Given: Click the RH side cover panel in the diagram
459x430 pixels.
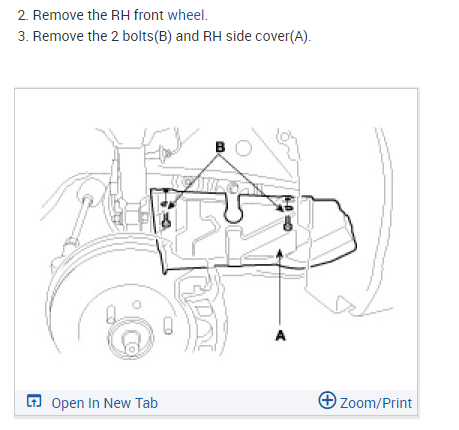Looking at the screenshot, I should [253, 230].
